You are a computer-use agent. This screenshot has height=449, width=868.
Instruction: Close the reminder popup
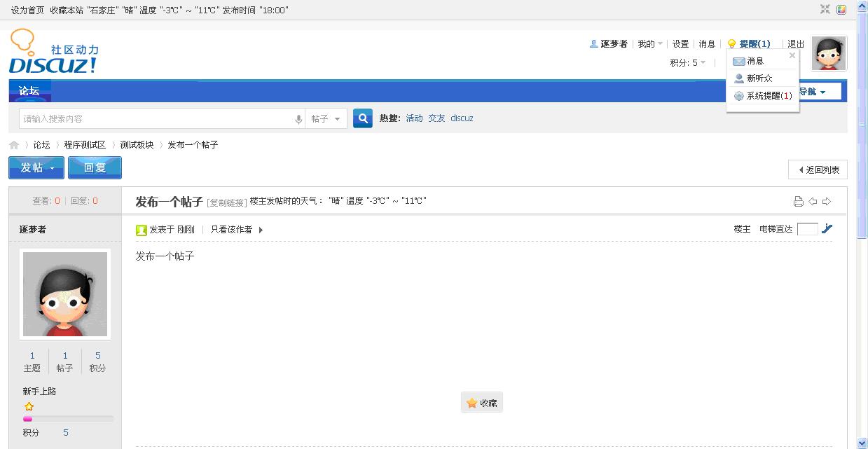click(792, 55)
